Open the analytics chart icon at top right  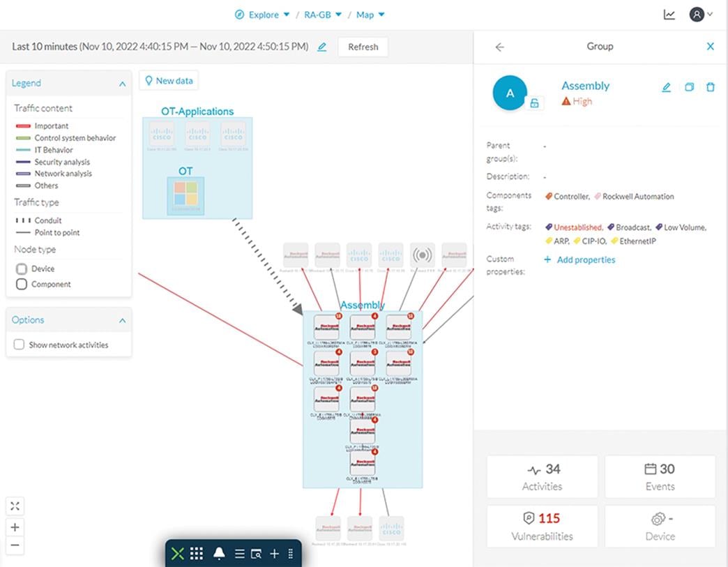669,13
